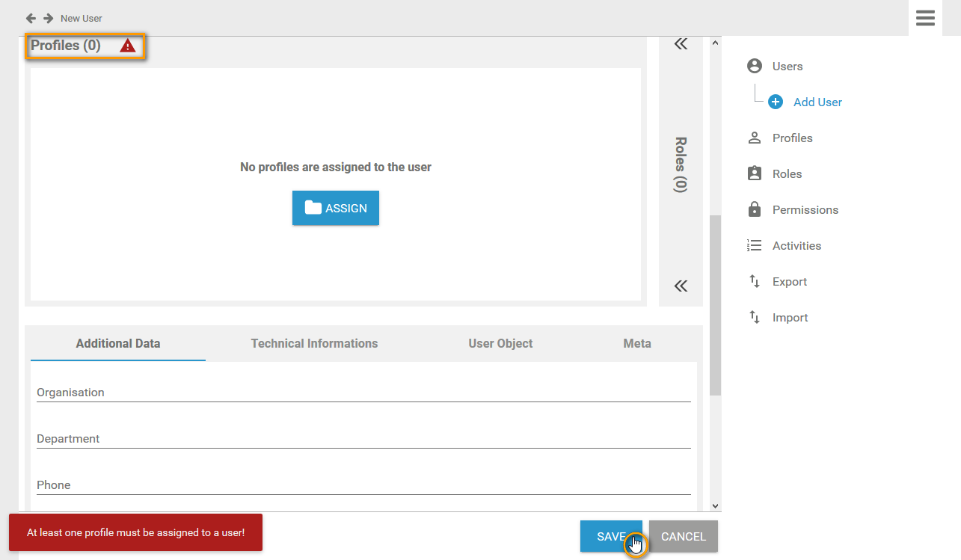Cancel user creation via CANCEL
This screenshot has height=560, width=961.
tap(683, 536)
